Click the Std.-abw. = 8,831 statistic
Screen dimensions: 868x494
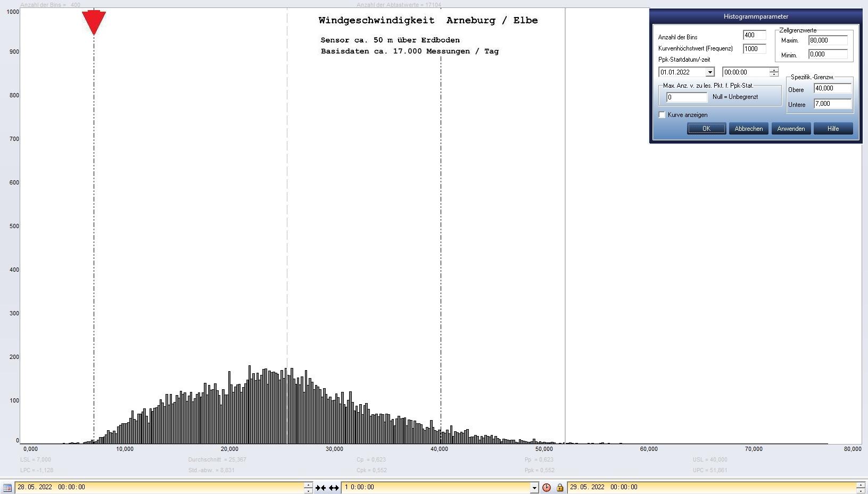(211, 470)
